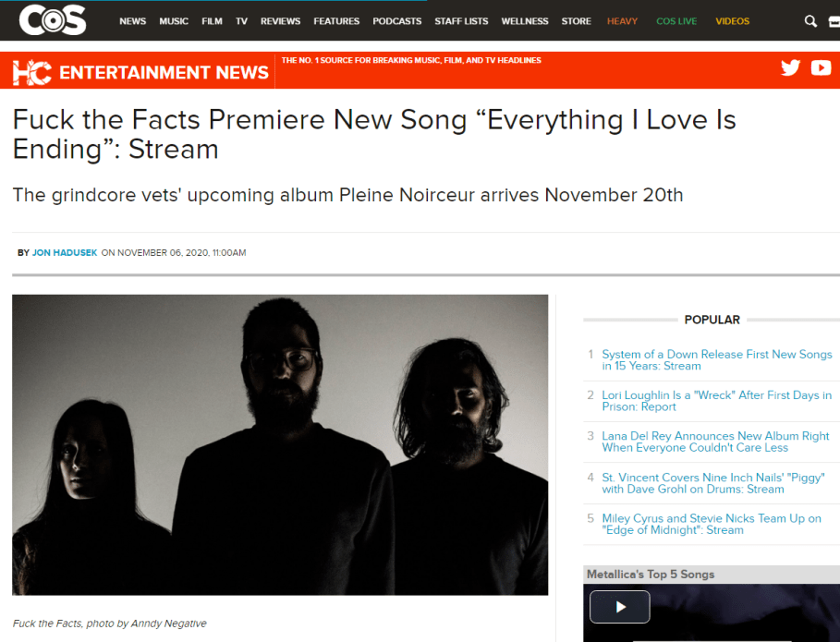Open Miley Cyrus and Stevie Nicks story
840x642 pixels.
tap(712, 524)
